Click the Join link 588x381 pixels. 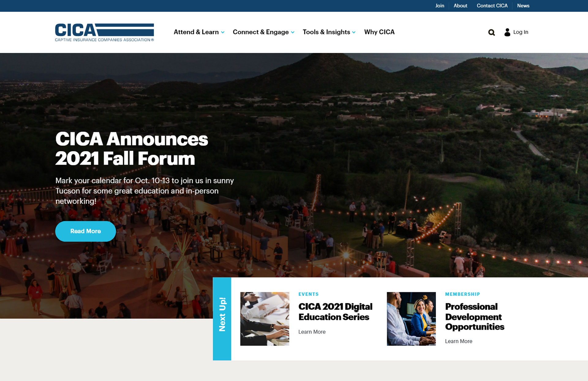439,6
